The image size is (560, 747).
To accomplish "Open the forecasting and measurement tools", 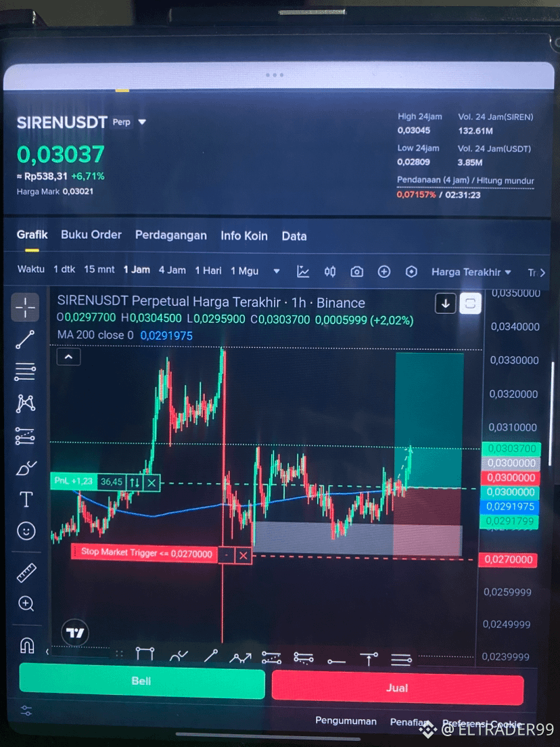I will [x=25, y=436].
